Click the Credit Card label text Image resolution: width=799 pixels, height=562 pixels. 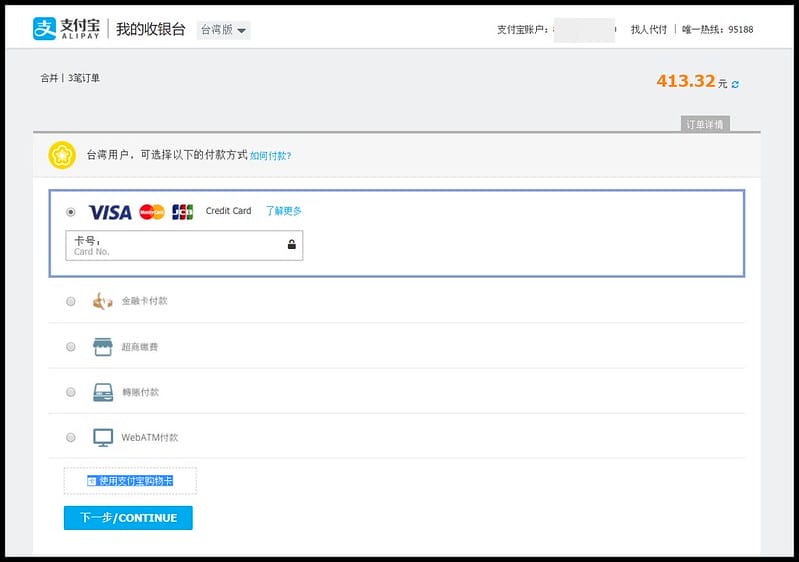[228, 211]
